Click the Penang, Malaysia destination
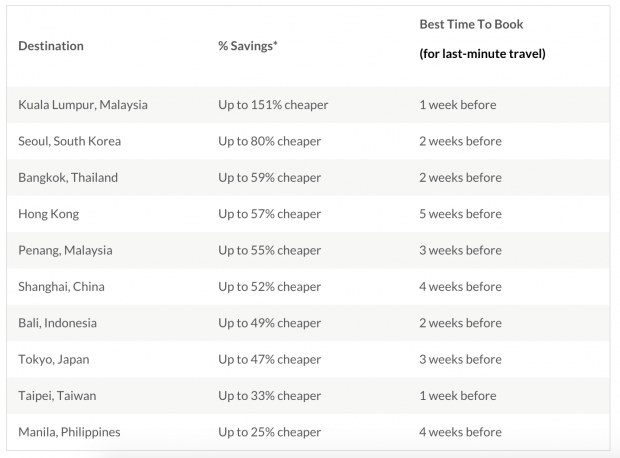 click(66, 250)
